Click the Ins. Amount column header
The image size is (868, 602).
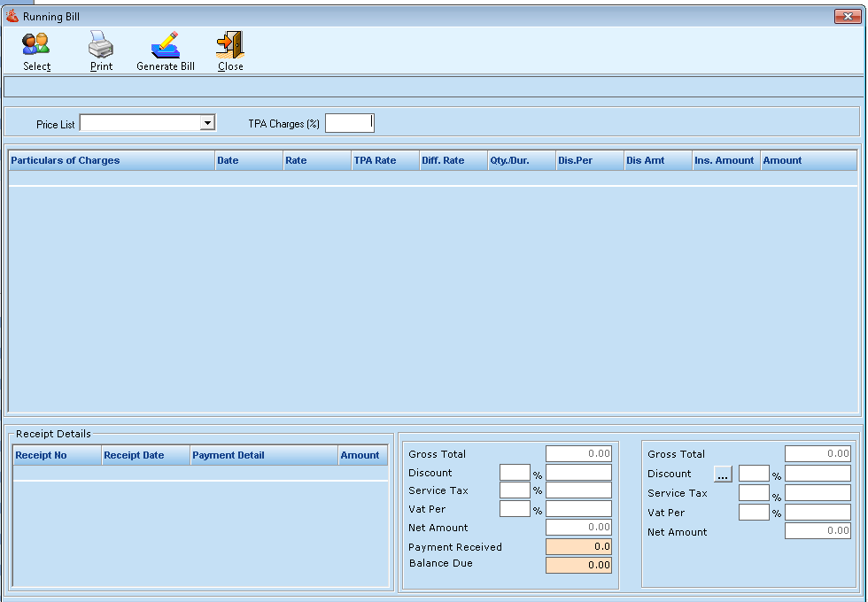(725, 160)
